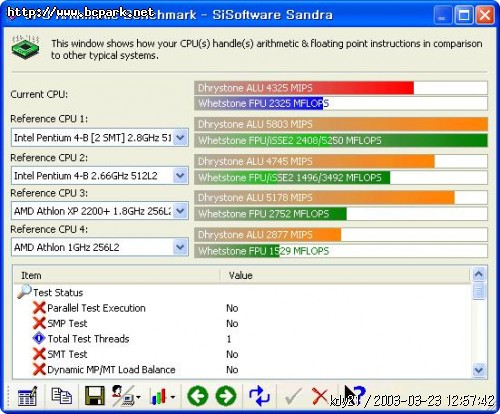Image resolution: width=500 pixels, height=414 pixels.
Task: Click Whetstone FPU 2752 MFLOPS bar
Action: [271, 214]
